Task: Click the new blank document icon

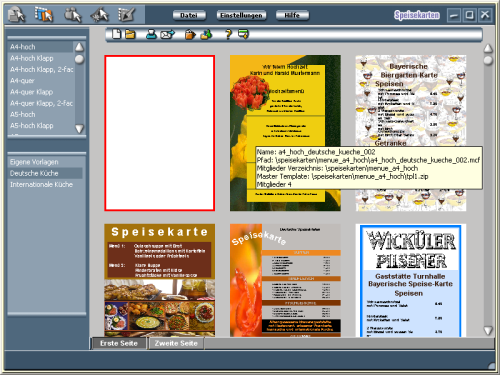Action: click(116, 34)
